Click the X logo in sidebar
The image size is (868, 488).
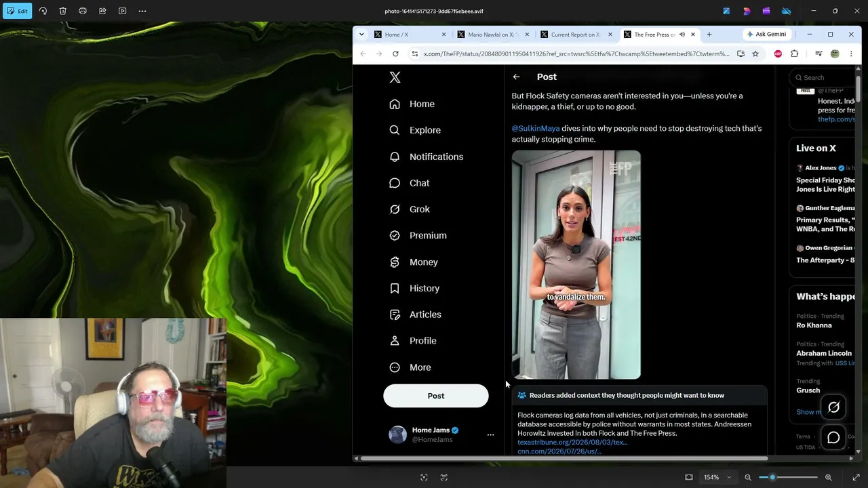coord(395,77)
